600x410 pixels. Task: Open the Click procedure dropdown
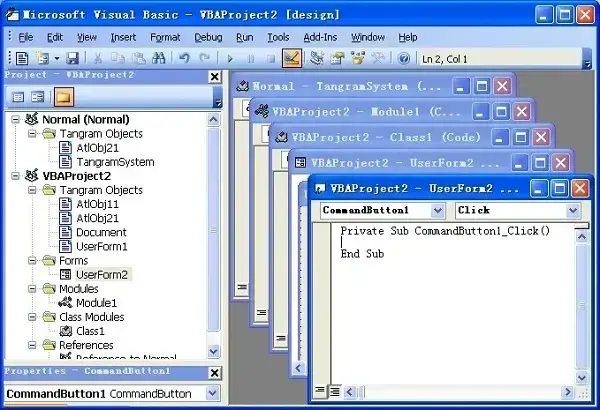573,210
